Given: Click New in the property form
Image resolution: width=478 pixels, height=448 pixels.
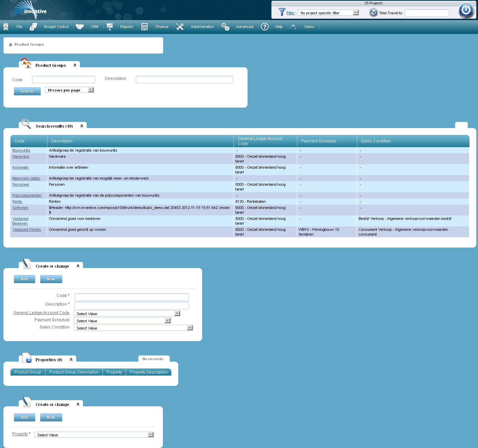Looking at the screenshot, I should click(x=51, y=417).
